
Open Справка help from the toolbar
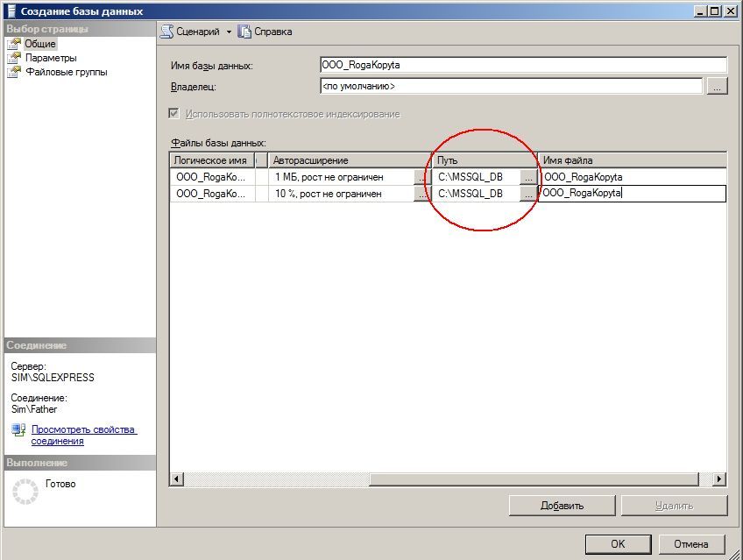[x=265, y=32]
